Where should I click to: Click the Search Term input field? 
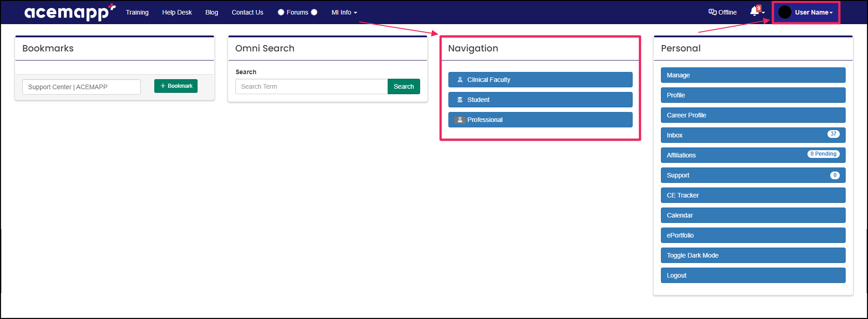click(x=311, y=86)
